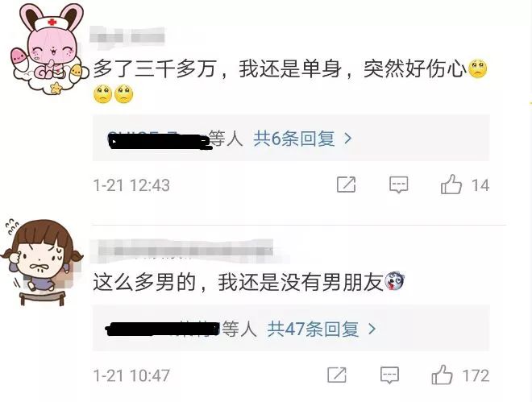Tap the 172 like count
532x402 pixels.
[x=476, y=375]
